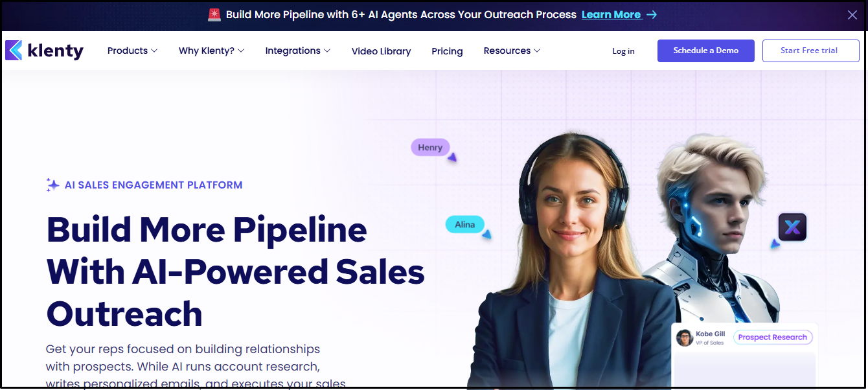Expand the Products dropdown menu
Viewport: 868px width, 390px height.
click(x=132, y=51)
